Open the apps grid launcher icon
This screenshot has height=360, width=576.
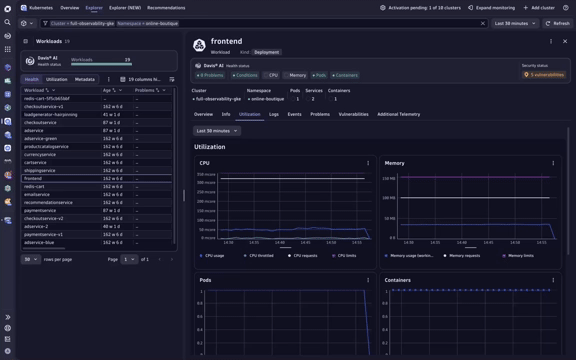(x=7, y=49)
